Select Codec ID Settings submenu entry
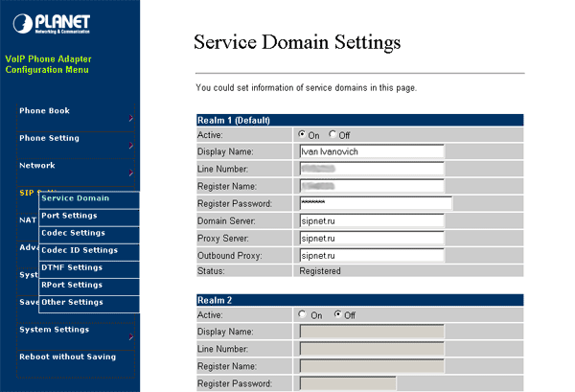 point(89,252)
